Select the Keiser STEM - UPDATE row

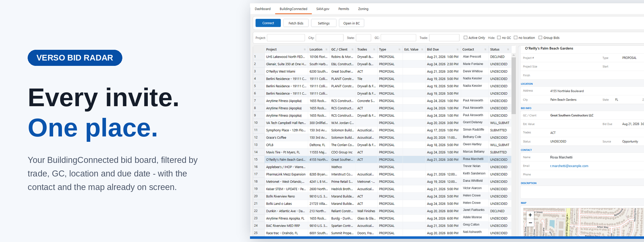pyautogui.click(x=382, y=189)
